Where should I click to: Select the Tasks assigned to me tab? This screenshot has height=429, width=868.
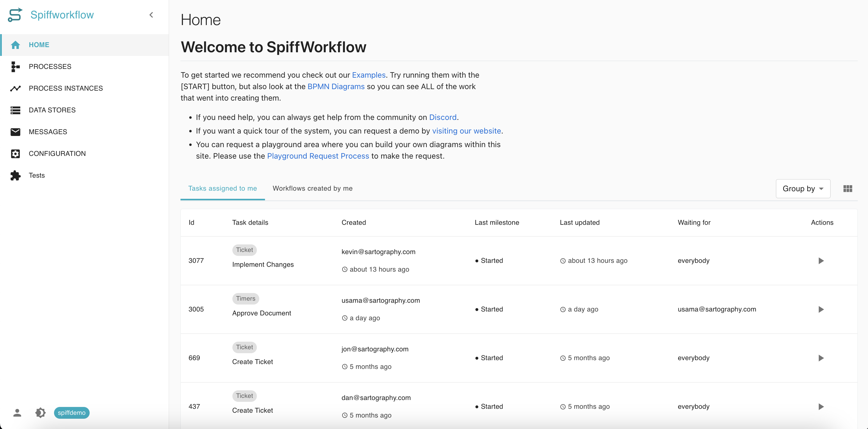pyautogui.click(x=222, y=189)
